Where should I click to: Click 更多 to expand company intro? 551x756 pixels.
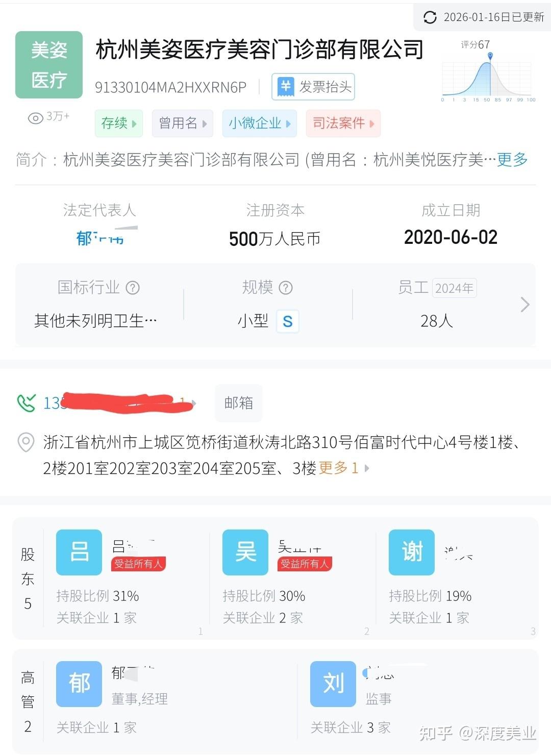pyautogui.click(x=512, y=160)
